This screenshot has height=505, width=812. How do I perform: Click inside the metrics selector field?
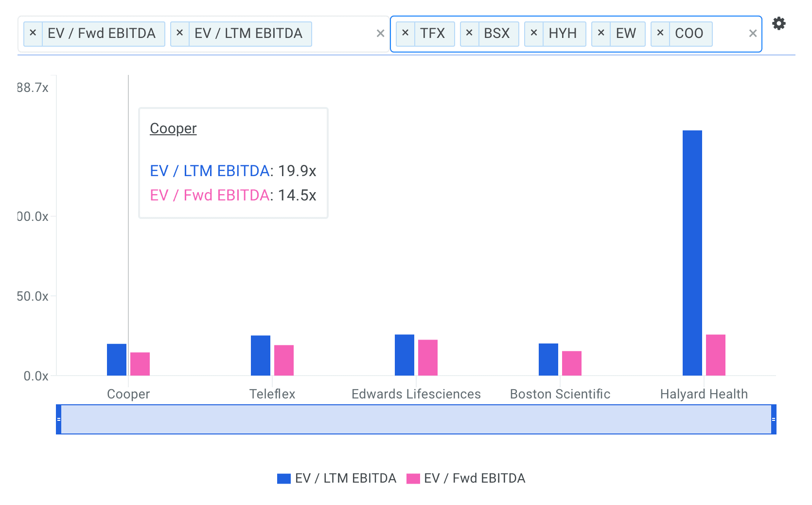[x=343, y=34]
